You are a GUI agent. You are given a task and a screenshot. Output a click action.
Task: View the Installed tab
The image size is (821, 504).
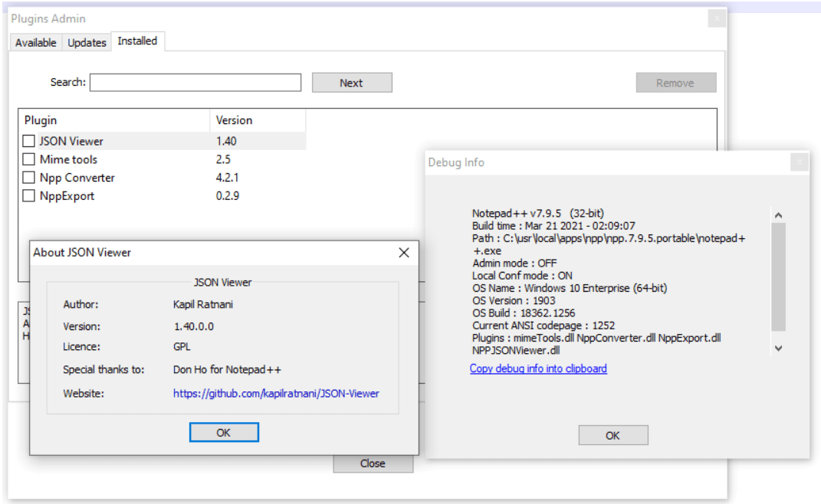(x=138, y=41)
